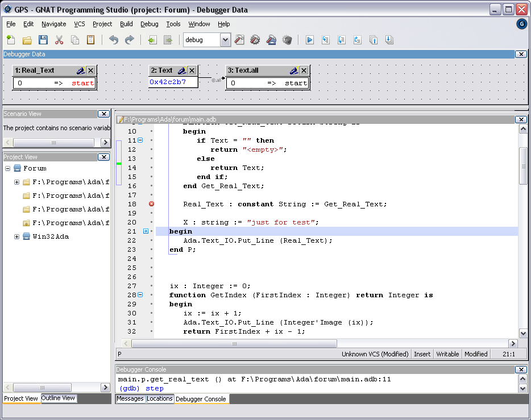Click the Cut scissors icon
This screenshot has width=531, height=420.
(59, 40)
